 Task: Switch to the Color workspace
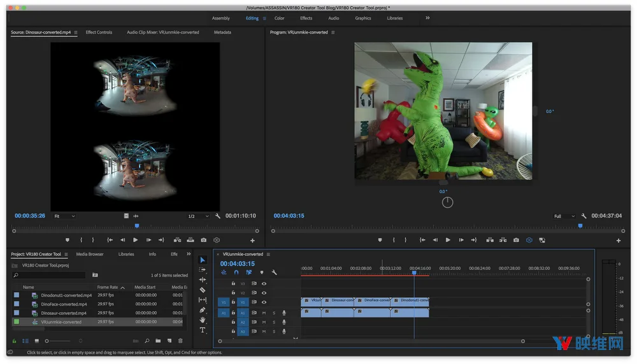pos(279,18)
